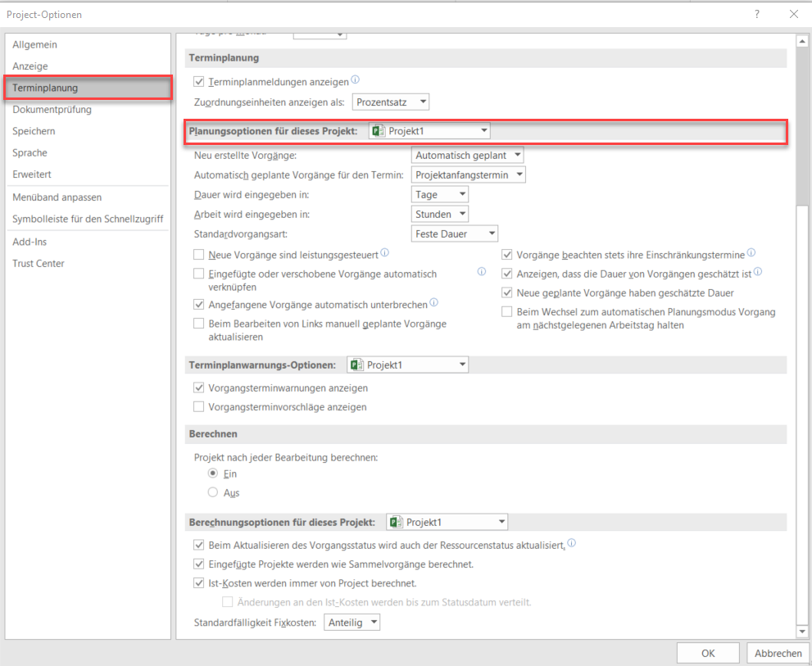Click info icon after Dauer geschätzt option
Viewport: 812px width, 666px height.
pos(758,272)
